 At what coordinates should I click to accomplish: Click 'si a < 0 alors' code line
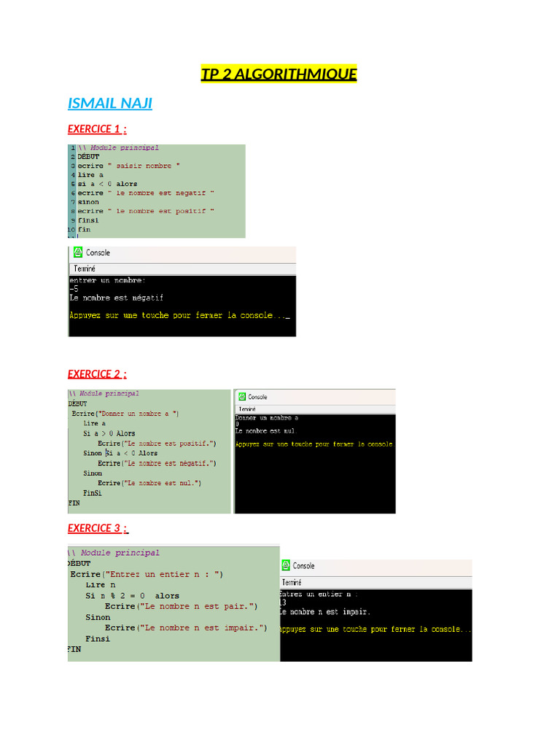pyautogui.click(x=107, y=184)
